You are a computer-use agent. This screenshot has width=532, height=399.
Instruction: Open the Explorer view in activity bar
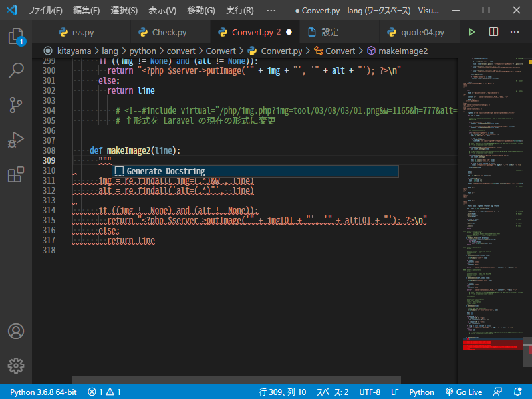coord(16,36)
